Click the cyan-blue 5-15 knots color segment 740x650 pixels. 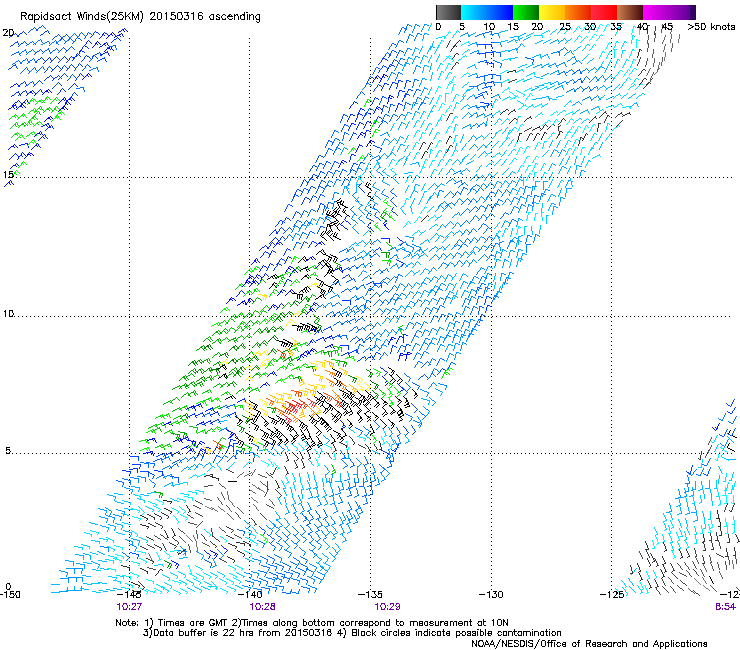487,12
